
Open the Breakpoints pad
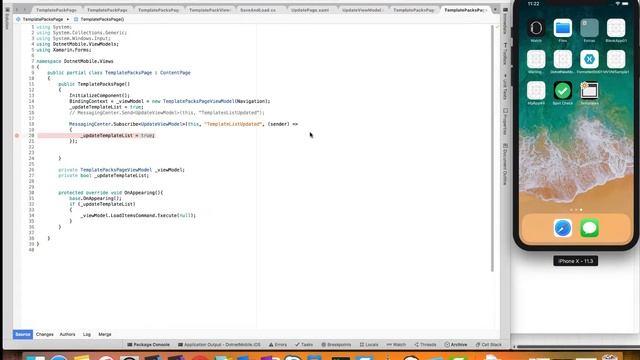coord(336,345)
